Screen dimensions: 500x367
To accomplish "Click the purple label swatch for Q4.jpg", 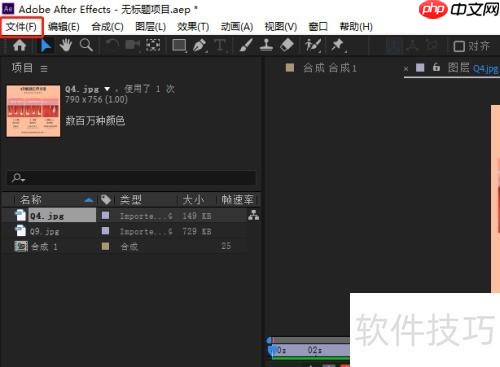I will [x=105, y=215].
